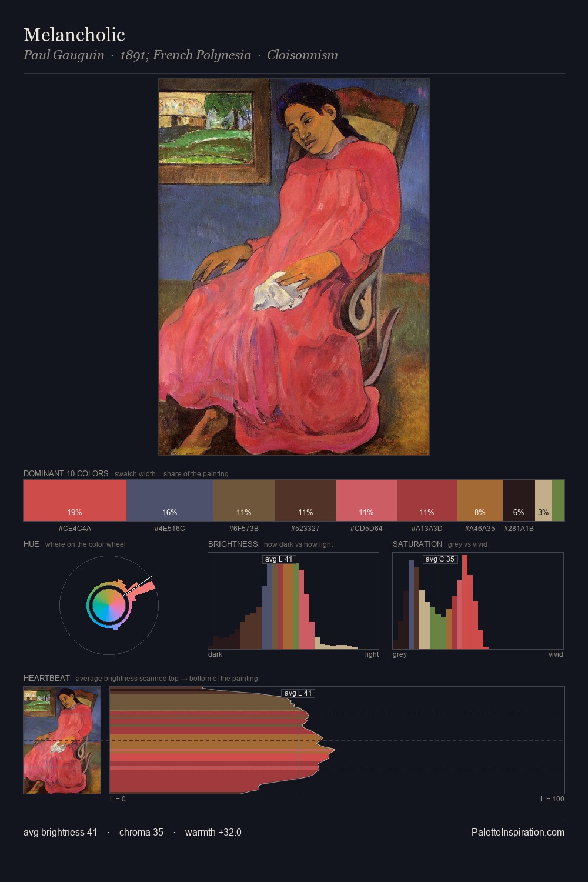This screenshot has height=882, width=588.
Task: Click the chroma 35 footer stat
Action: (x=141, y=832)
